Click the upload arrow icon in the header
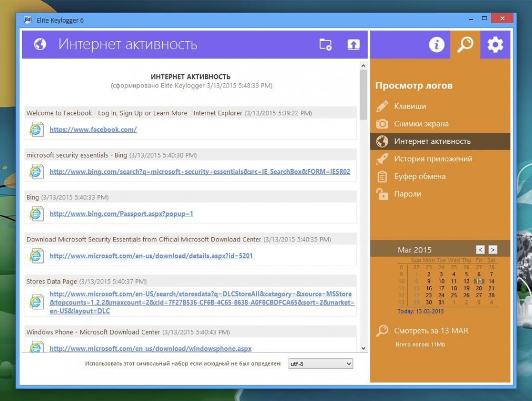Image resolution: width=532 pixels, height=401 pixels. click(353, 44)
